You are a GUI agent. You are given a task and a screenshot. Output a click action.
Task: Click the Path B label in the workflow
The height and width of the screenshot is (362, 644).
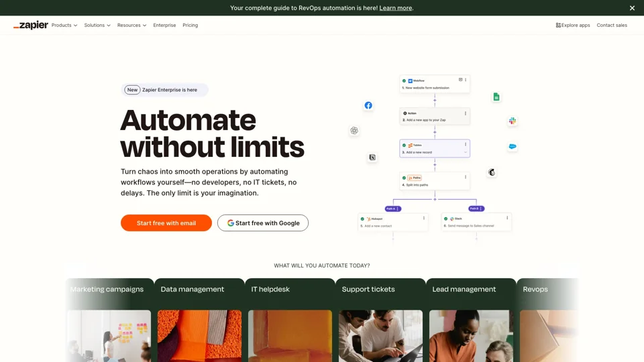(476, 208)
